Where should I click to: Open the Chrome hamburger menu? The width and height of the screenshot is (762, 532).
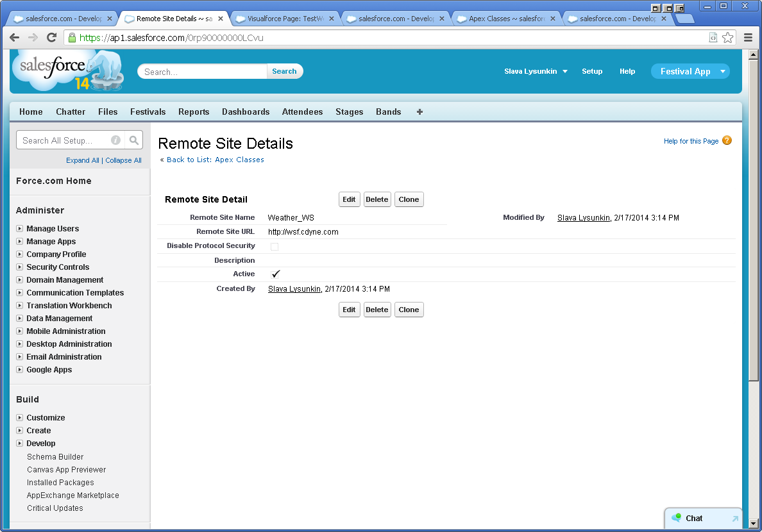[748, 37]
